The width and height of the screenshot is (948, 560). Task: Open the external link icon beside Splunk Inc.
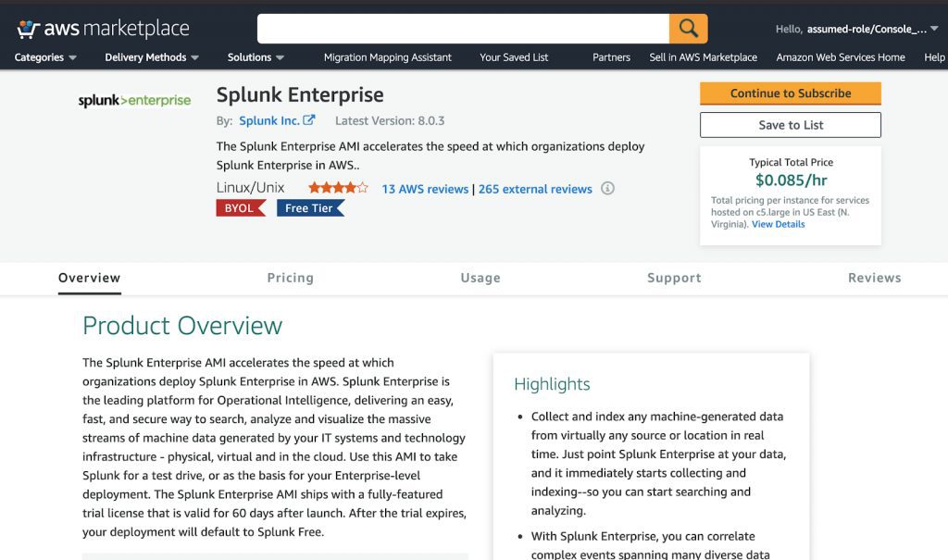309,119
